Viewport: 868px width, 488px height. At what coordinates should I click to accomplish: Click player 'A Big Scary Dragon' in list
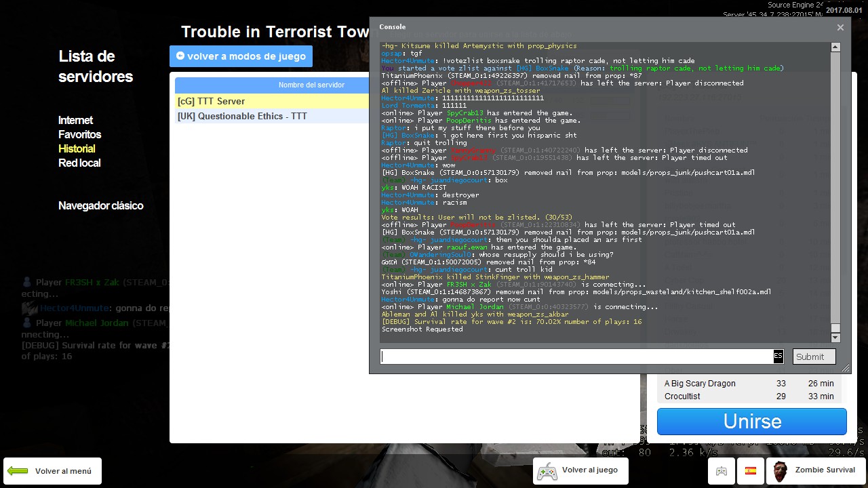pyautogui.click(x=700, y=384)
